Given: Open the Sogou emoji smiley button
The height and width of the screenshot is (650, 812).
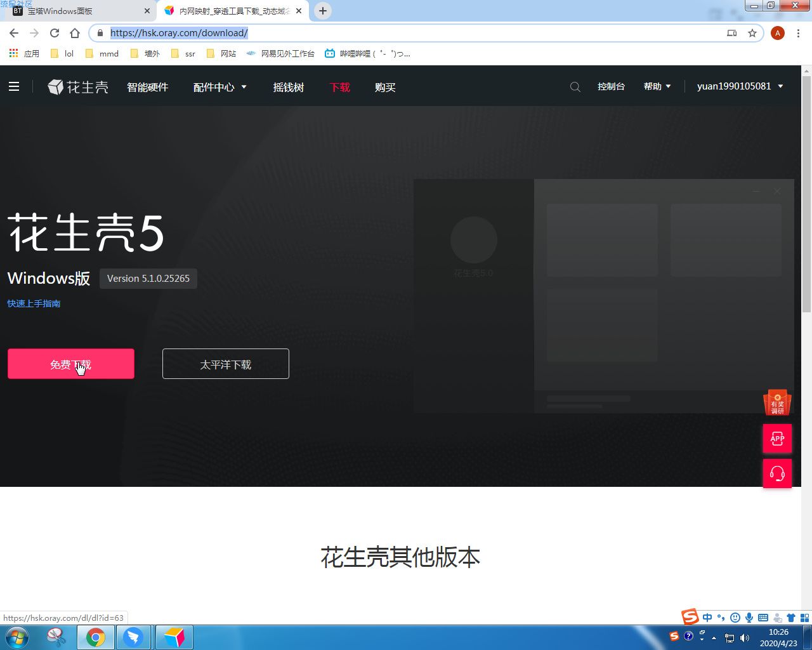Looking at the screenshot, I should (735, 618).
